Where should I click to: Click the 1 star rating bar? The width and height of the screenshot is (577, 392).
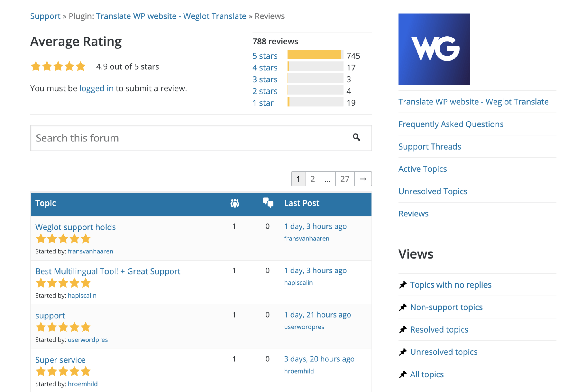tap(315, 102)
